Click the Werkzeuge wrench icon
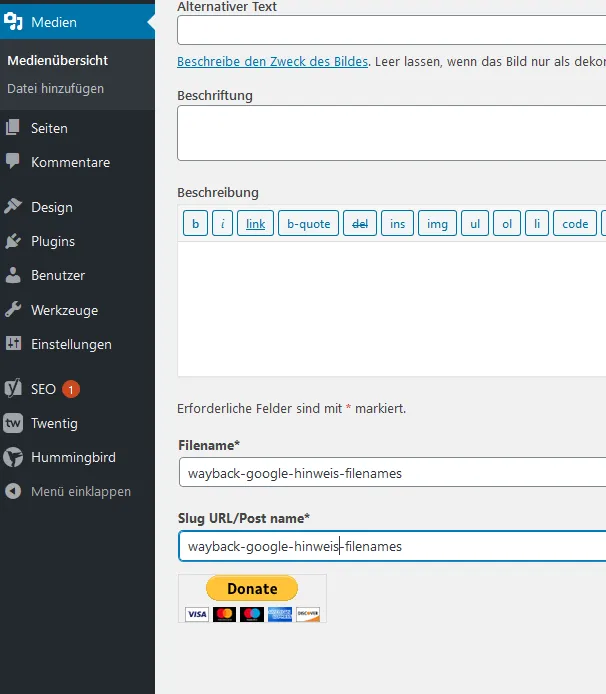Image resolution: width=606 pixels, height=694 pixels. [x=13, y=309]
